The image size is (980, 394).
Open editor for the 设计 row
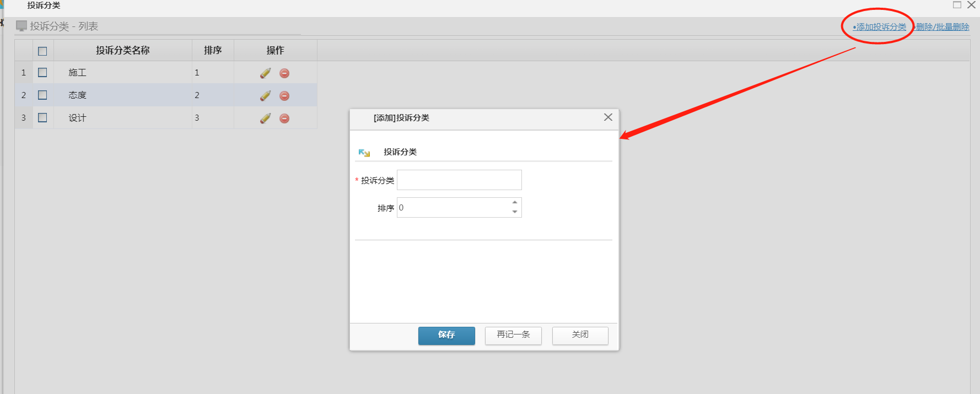pos(265,118)
